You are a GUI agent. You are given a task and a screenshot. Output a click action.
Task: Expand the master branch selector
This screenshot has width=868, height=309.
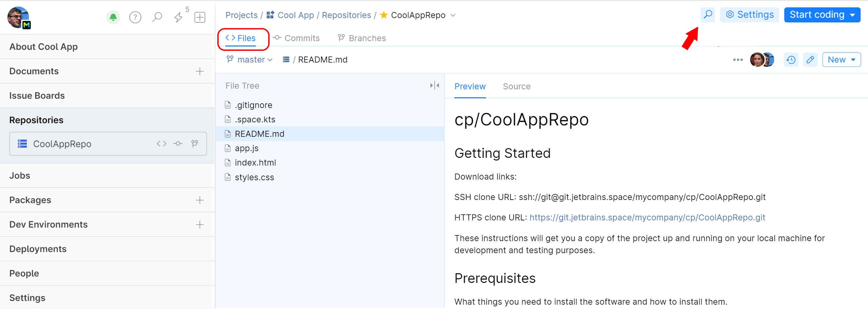click(x=250, y=60)
